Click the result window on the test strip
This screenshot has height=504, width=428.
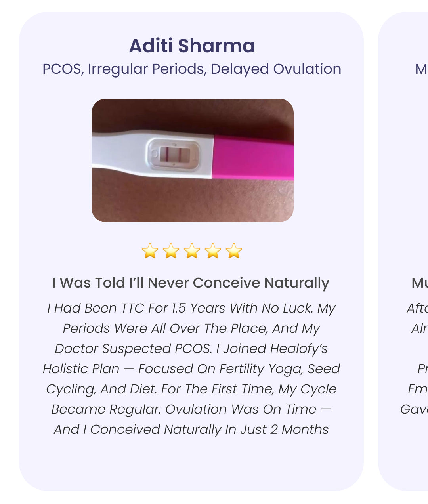(174, 155)
